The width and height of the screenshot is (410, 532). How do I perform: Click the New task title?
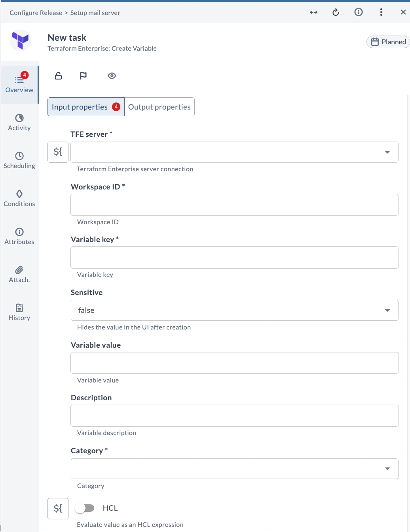(x=67, y=38)
